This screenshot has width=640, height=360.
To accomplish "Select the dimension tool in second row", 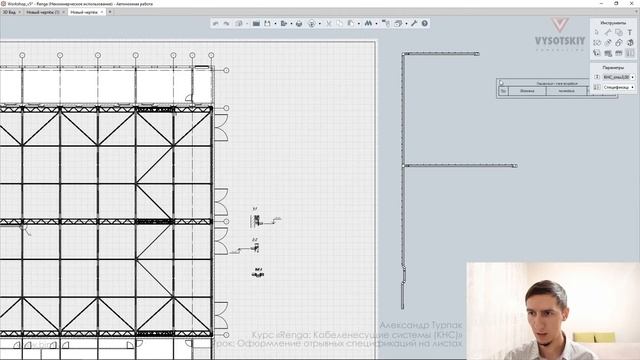I will tap(608, 42).
